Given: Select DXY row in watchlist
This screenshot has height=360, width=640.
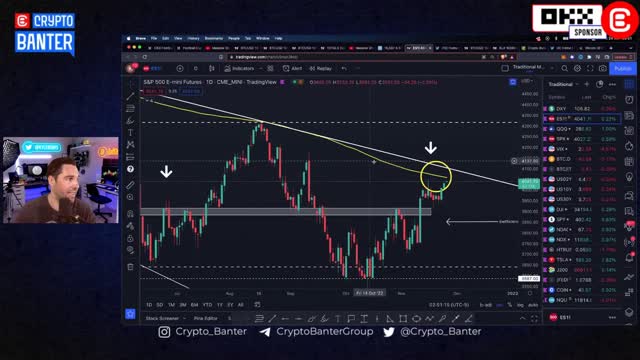Looking at the screenshot, I should pyautogui.click(x=582, y=109).
